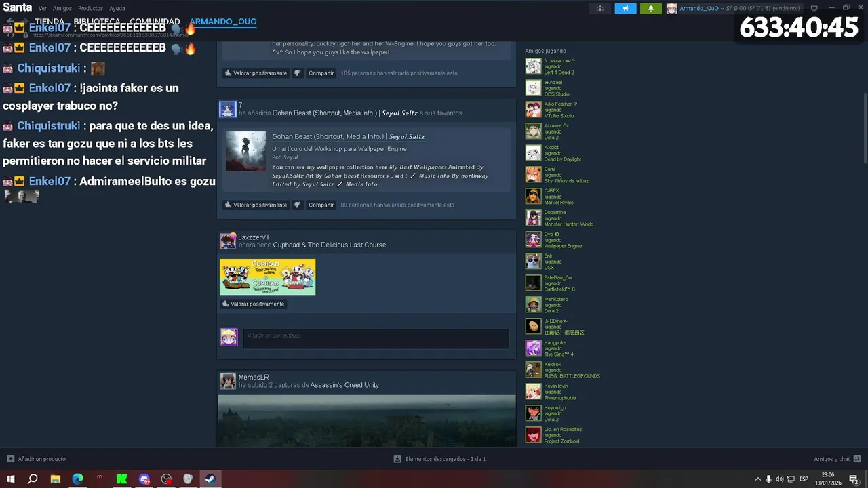The width and height of the screenshot is (868, 488).
Task: Open Aizawa Cv friend playing Dota 2
Action: pyautogui.click(x=533, y=131)
